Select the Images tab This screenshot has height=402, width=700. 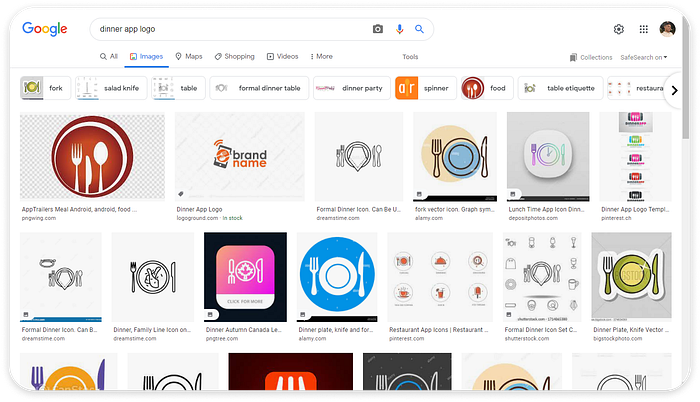(x=146, y=56)
